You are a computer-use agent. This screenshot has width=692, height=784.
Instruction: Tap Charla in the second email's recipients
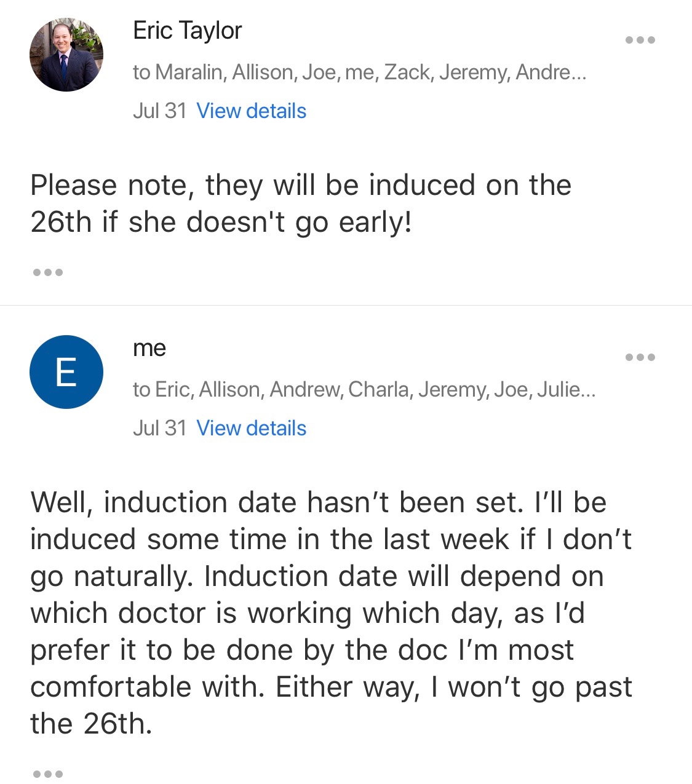[x=379, y=390]
